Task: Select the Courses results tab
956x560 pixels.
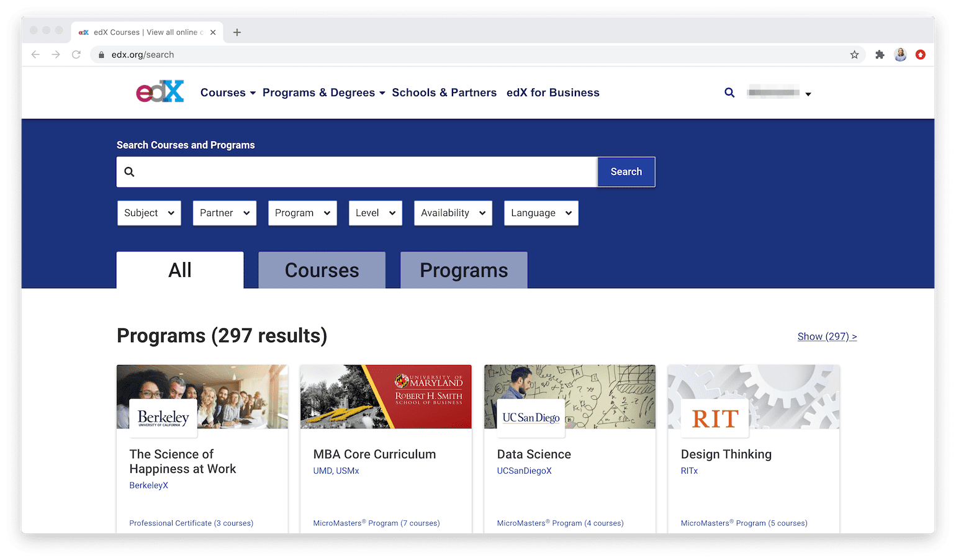Action: pyautogui.click(x=322, y=270)
